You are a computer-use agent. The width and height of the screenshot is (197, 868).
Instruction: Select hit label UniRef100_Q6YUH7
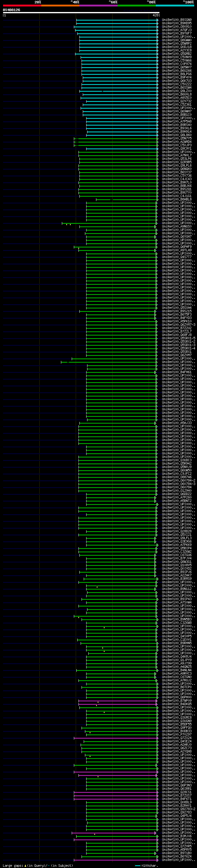tap(177, 236)
